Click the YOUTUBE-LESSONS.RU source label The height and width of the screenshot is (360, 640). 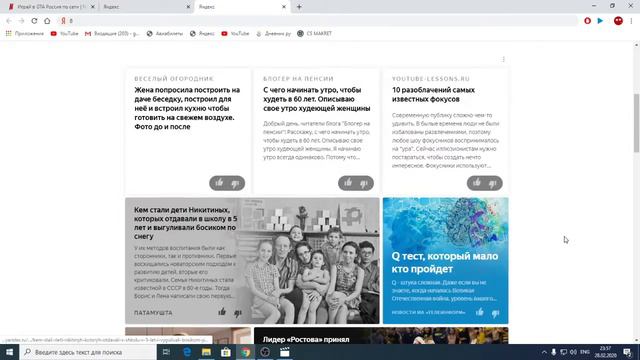click(x=431, y=79)
